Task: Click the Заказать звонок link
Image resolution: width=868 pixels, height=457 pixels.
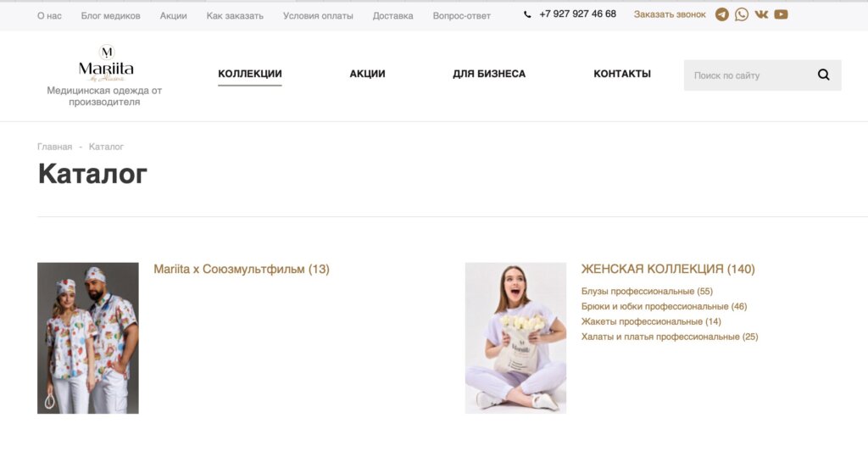Action: click(x=670, y=14)
